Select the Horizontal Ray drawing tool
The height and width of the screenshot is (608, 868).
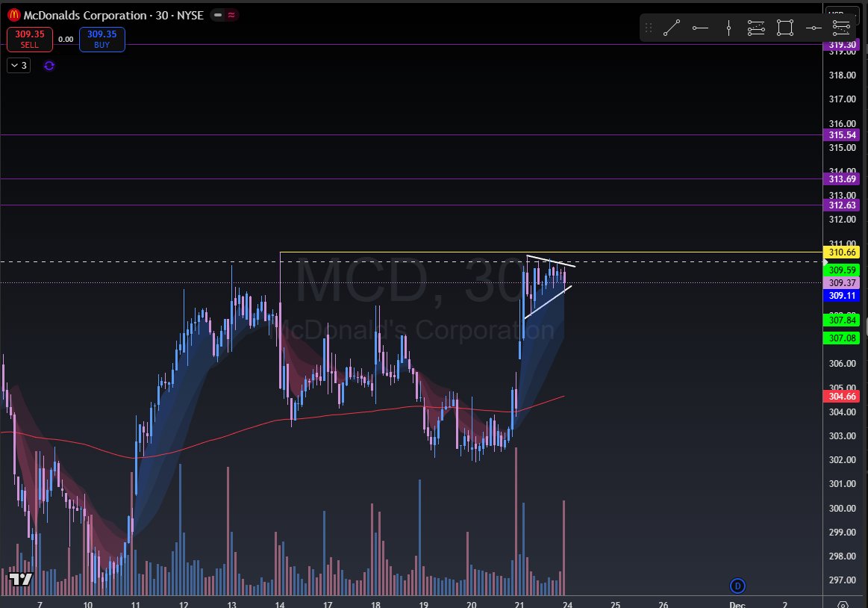(x=700, y=28)
